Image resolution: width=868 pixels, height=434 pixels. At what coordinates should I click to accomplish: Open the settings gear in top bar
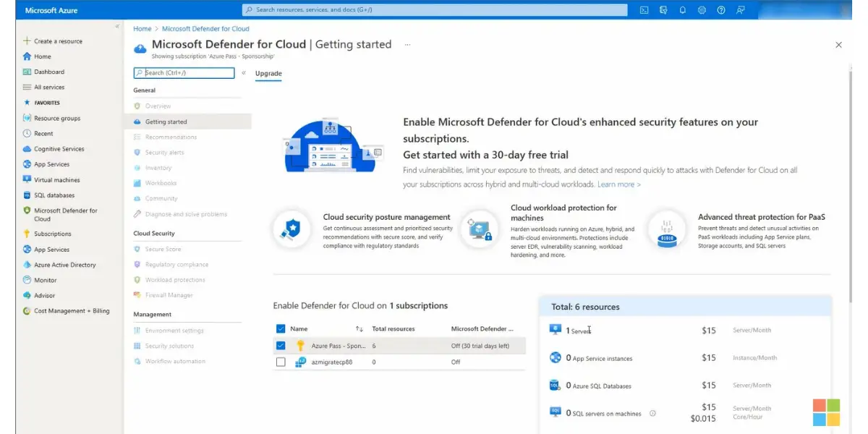(x=702, y=10)
